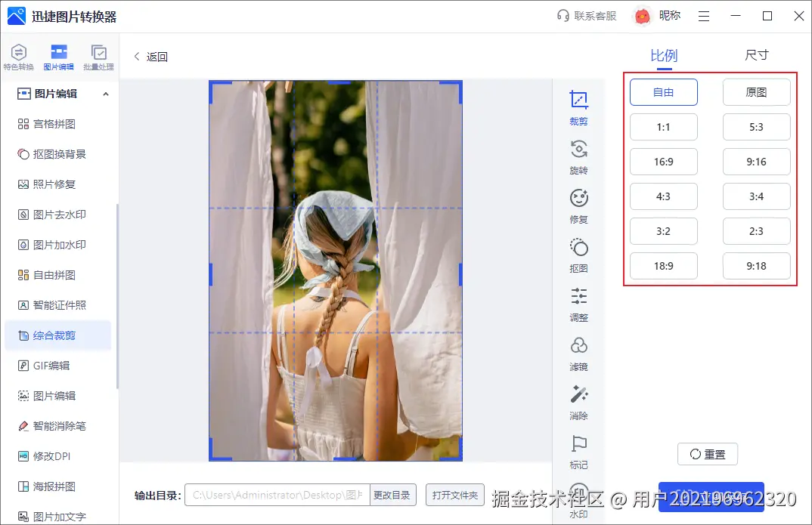Choose 自由 crop ratio

(x=663, y=92)
